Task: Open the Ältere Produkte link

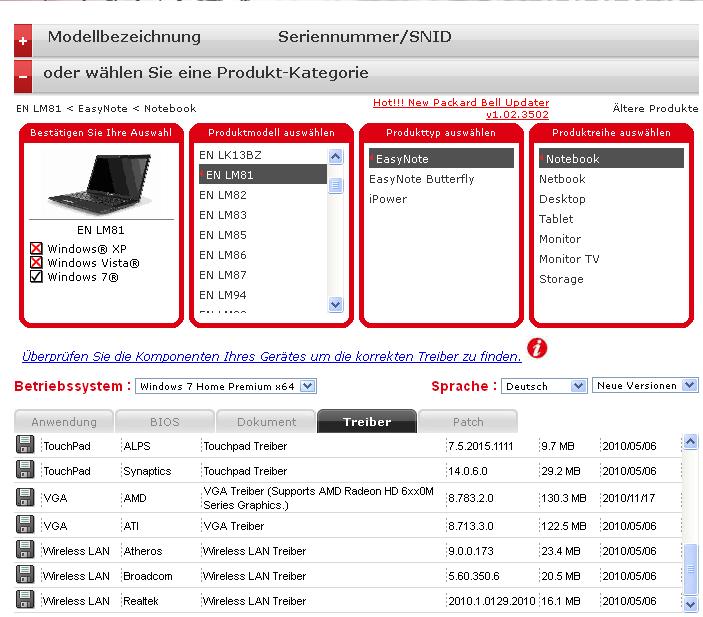Action: point(655,108)
